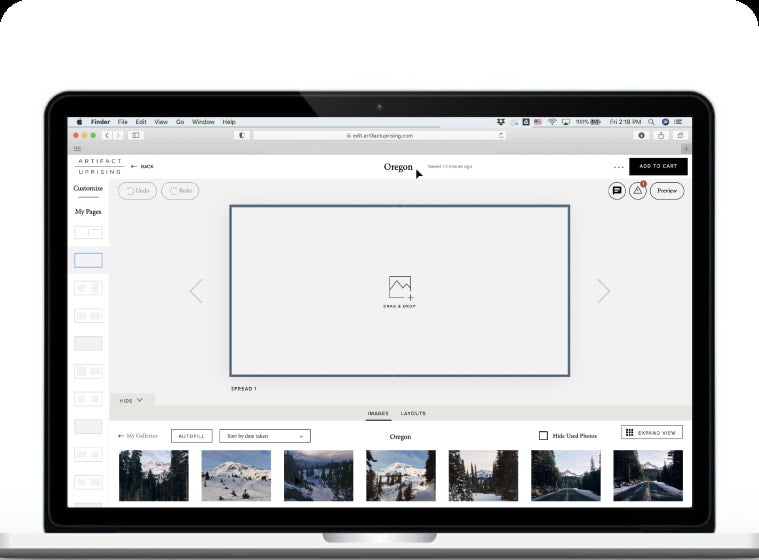The image size is (759, 560).
Task: Select the first gallery photo of forest trees
Action: 154,475
